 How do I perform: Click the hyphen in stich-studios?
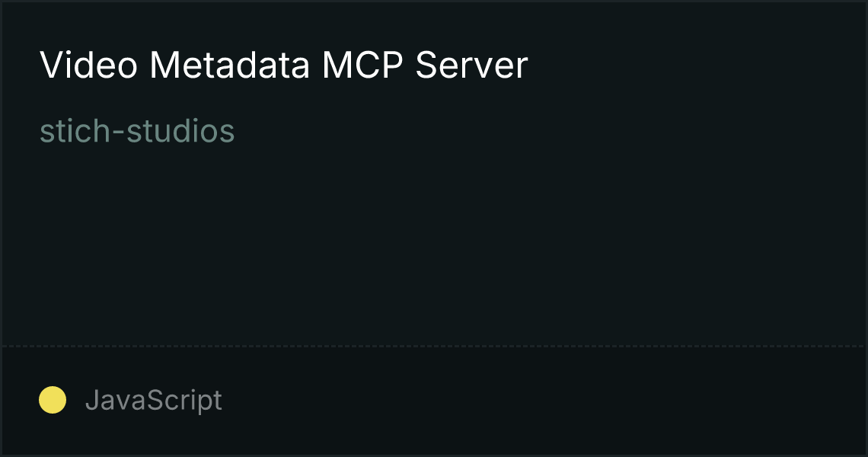119,133
